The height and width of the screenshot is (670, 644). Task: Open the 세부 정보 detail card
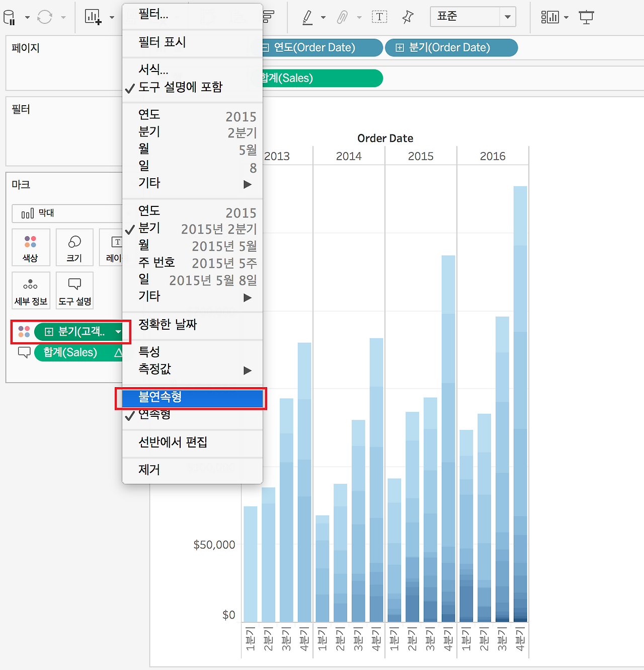click(x=31, y=291)
